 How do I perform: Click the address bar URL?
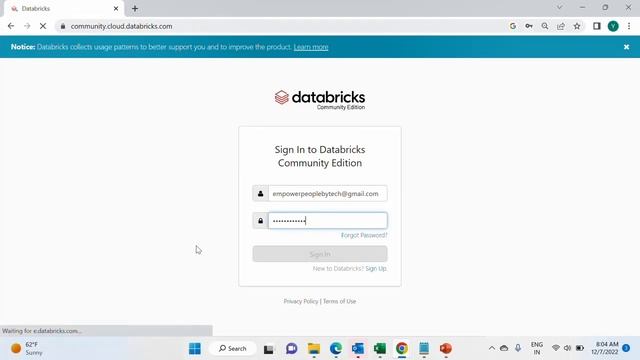[121, 26]
